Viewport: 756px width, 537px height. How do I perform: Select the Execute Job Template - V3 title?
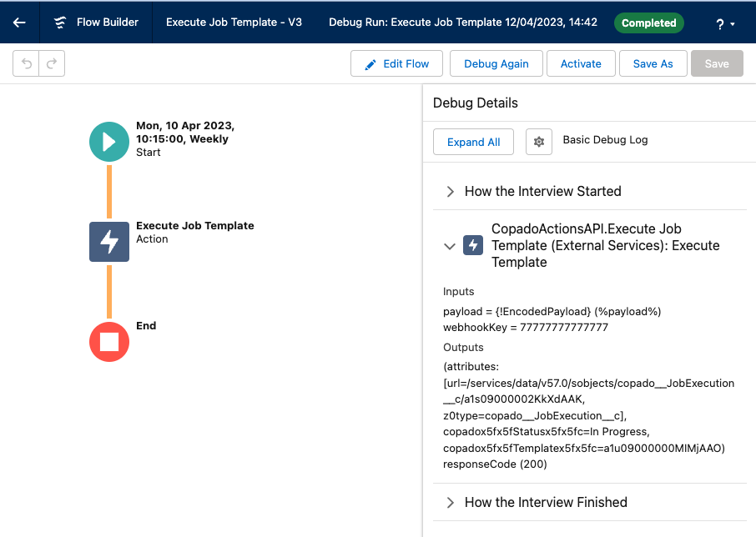click(234, 23)
